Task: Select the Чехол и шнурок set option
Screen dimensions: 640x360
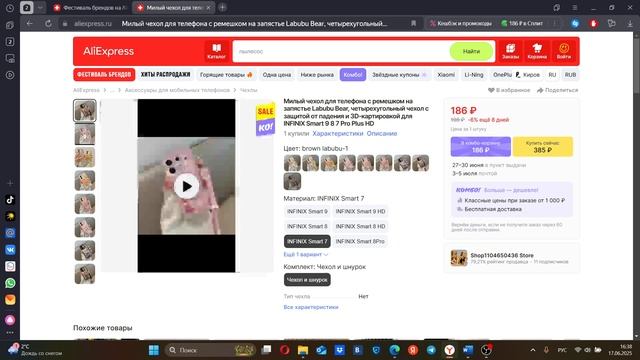Action: point(307,280)
